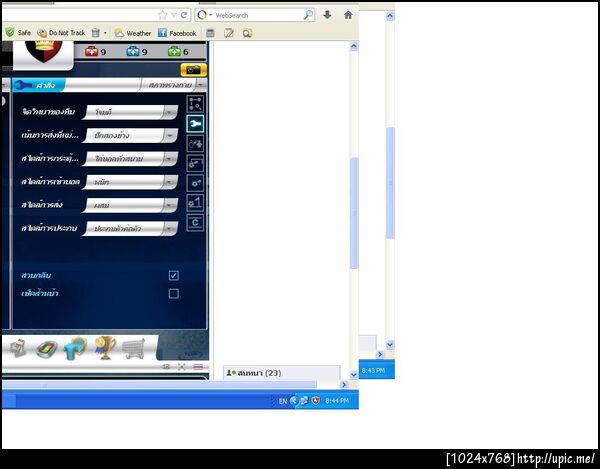Click the club crest shield badge
This screenshot has width=600, height=469.
coord(44,51)
